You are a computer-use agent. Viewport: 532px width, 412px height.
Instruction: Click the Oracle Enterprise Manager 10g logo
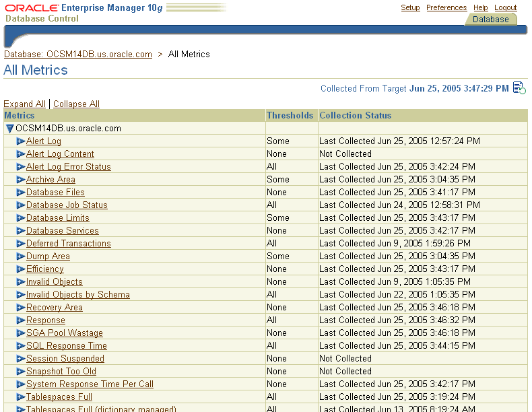point(84,8)
